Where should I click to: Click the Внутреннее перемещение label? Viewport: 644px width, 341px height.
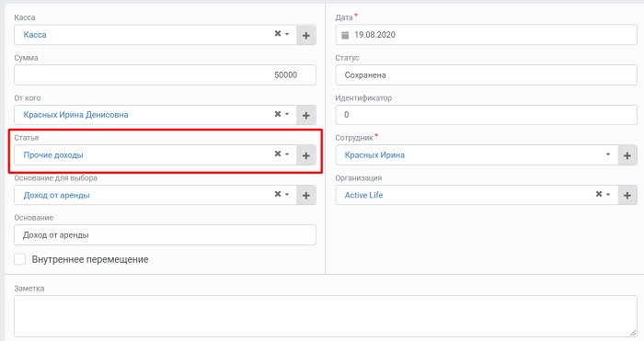pos(90,259)
